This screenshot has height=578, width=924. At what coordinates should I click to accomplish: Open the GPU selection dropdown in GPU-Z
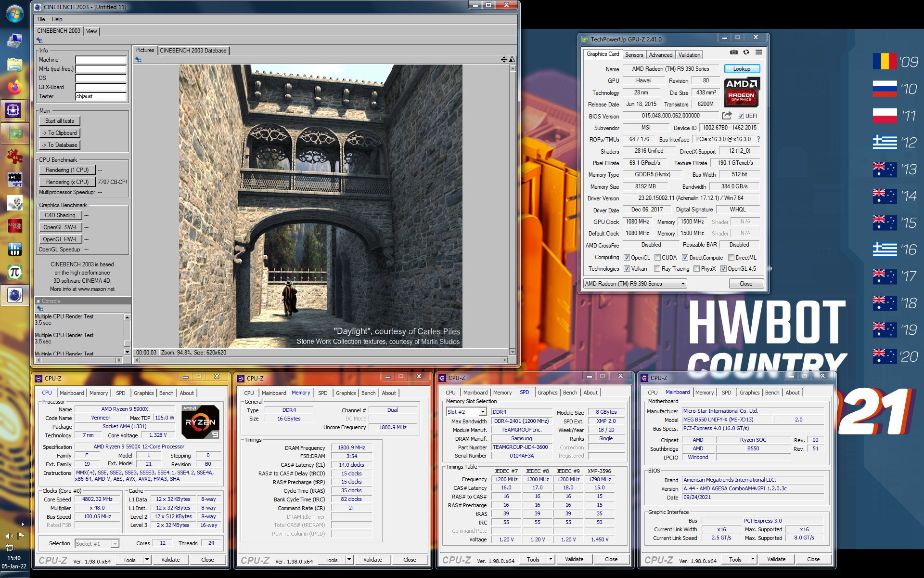pos(635,284)
